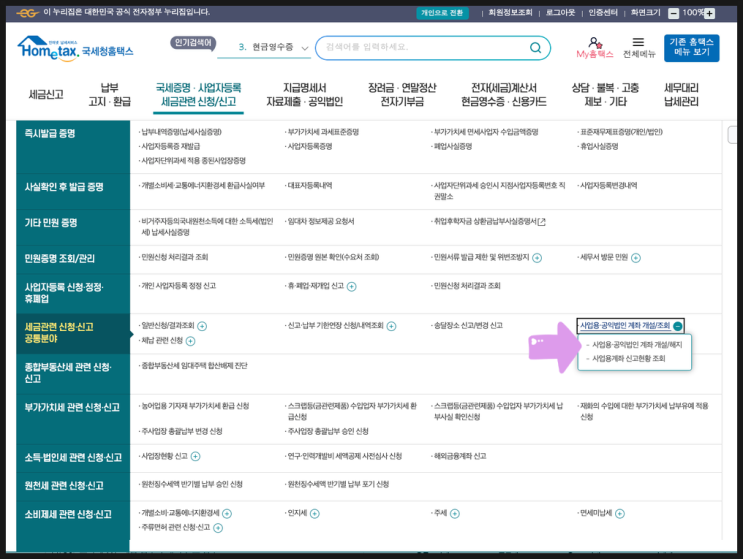This screenshot has height=559, width=743.
Task: Select 사실확인 후 발급 증명 side category
Action: click(x=73, y=192)
